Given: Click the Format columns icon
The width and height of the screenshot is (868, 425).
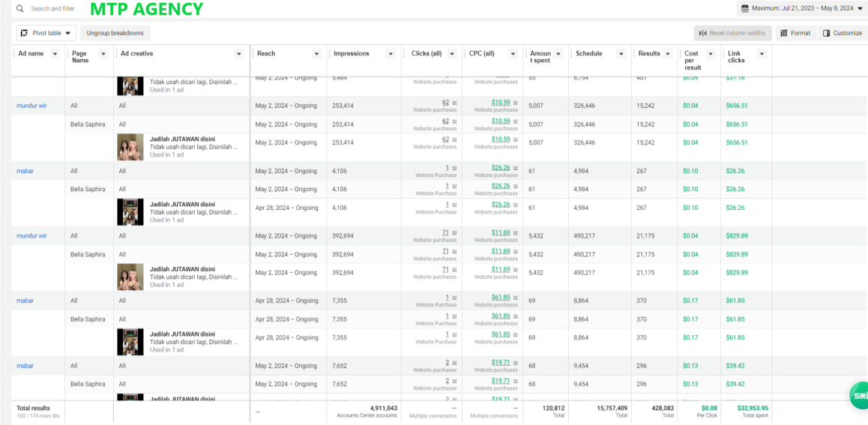Looking at the screenshot, I should point(784,33).
